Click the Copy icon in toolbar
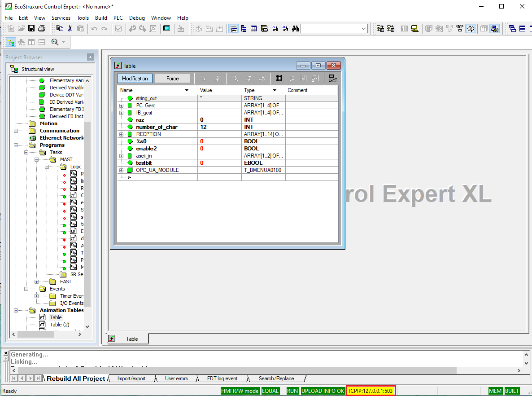Viewport: 532px width, 396px height. click(60, 29)
